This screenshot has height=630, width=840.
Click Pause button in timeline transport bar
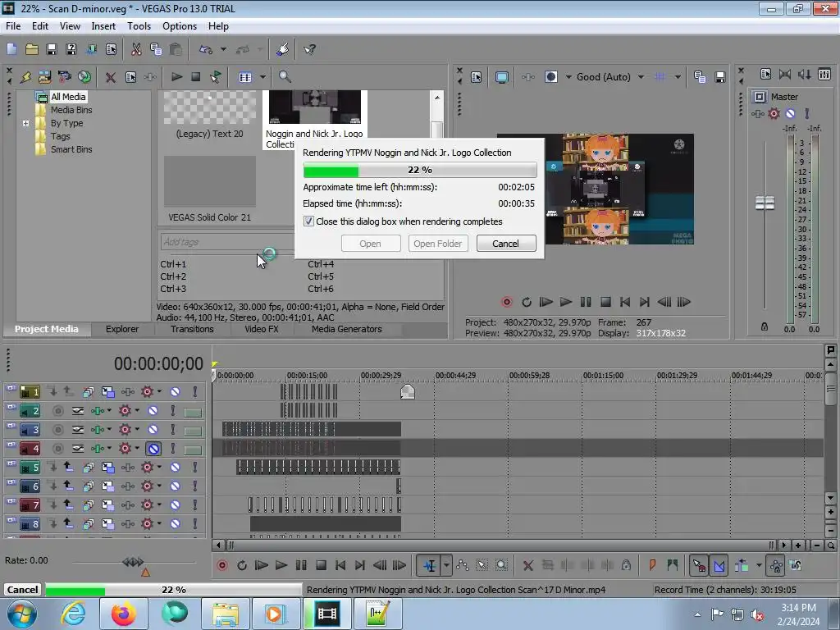tap(301, 565)
